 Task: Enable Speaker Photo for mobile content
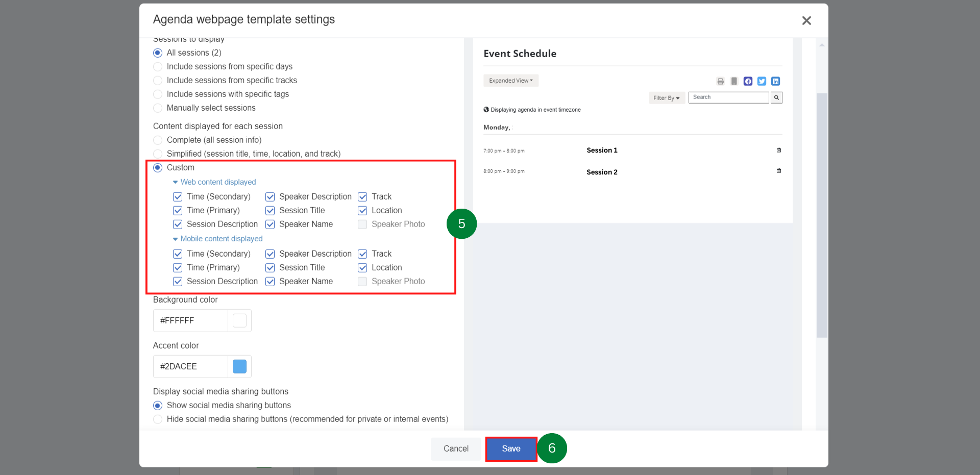pos(362,281)
